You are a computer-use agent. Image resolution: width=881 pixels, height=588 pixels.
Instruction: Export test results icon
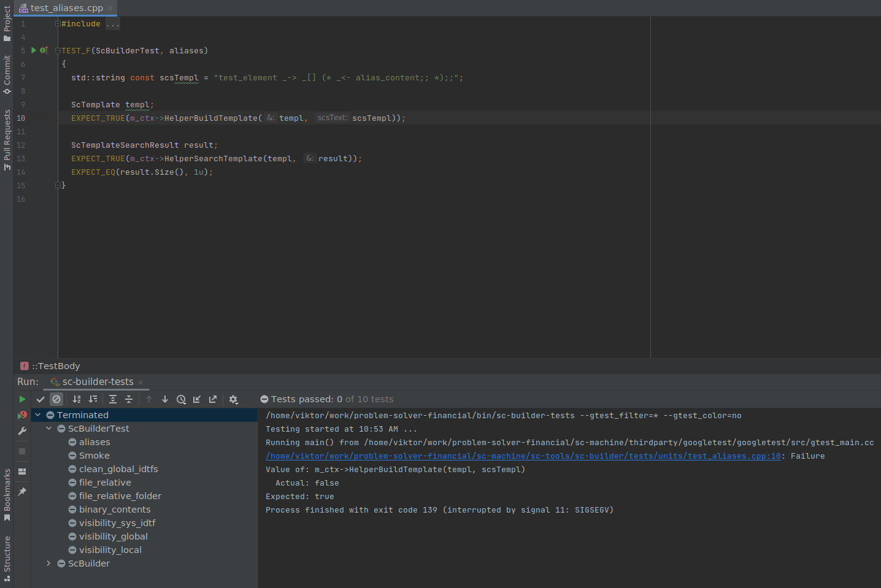(x=213, y=399)
